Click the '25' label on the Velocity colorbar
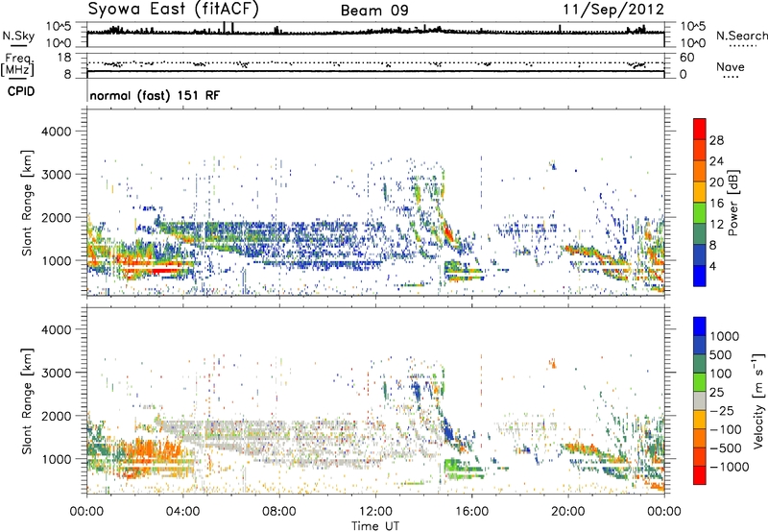The image size is (768, 532). point(717,392)
